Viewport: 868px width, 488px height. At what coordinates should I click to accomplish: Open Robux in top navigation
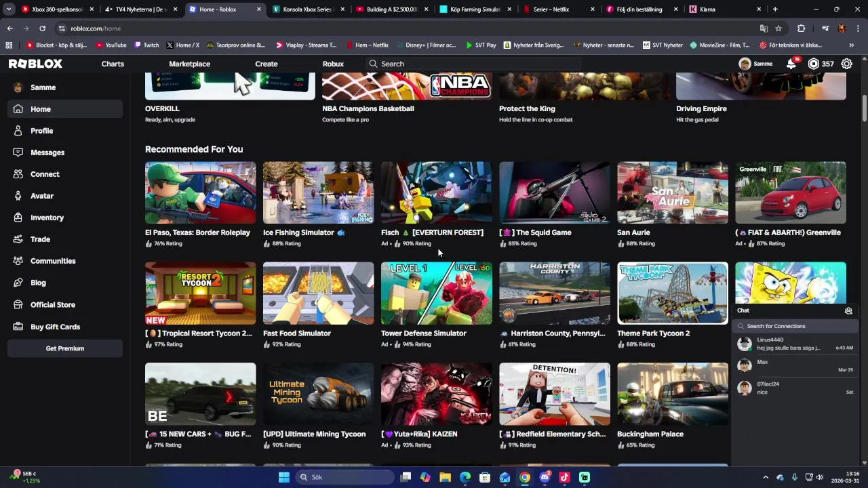[x=333, y=64]
